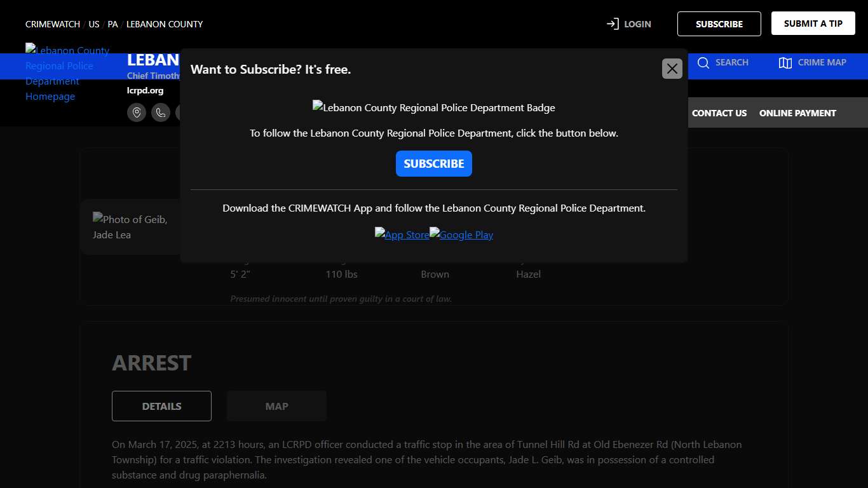Viewport: 868px width, 488px height.
Task: Click the PA breadcrumb link
Action: click(x=112, y=24)
